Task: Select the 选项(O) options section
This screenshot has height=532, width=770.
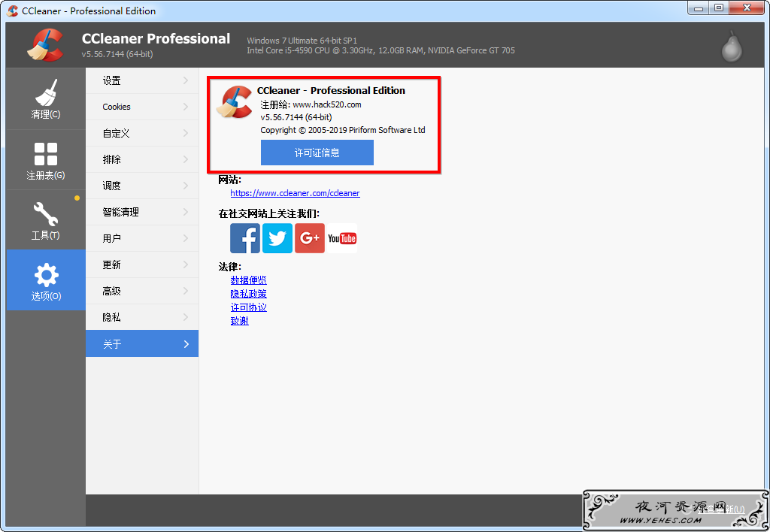Action: coord(46,280)
